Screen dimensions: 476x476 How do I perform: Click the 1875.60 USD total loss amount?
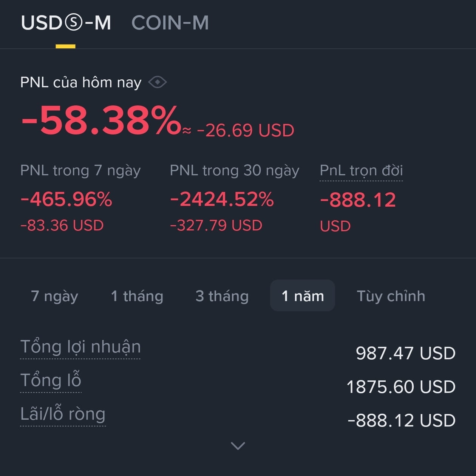[x=401, y=387]
